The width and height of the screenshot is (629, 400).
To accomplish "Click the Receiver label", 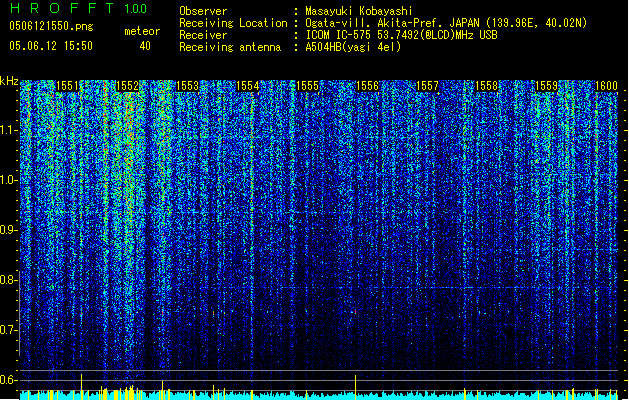I will 203,35.
